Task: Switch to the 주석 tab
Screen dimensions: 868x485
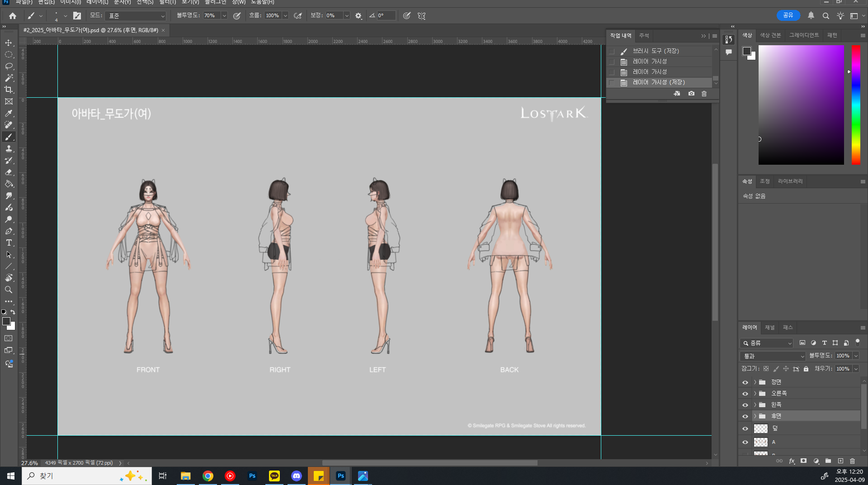Action: (x=644, y=36)
